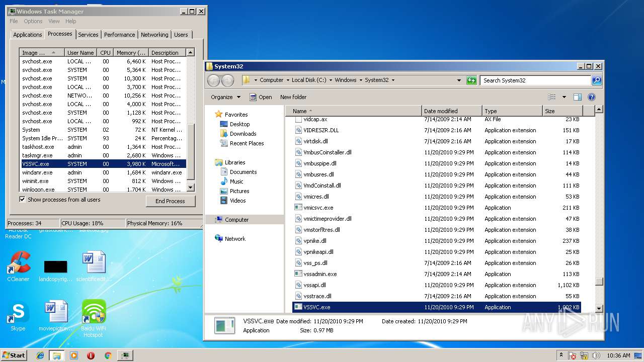Click the Back arrow in System32 Explorer

213,80
